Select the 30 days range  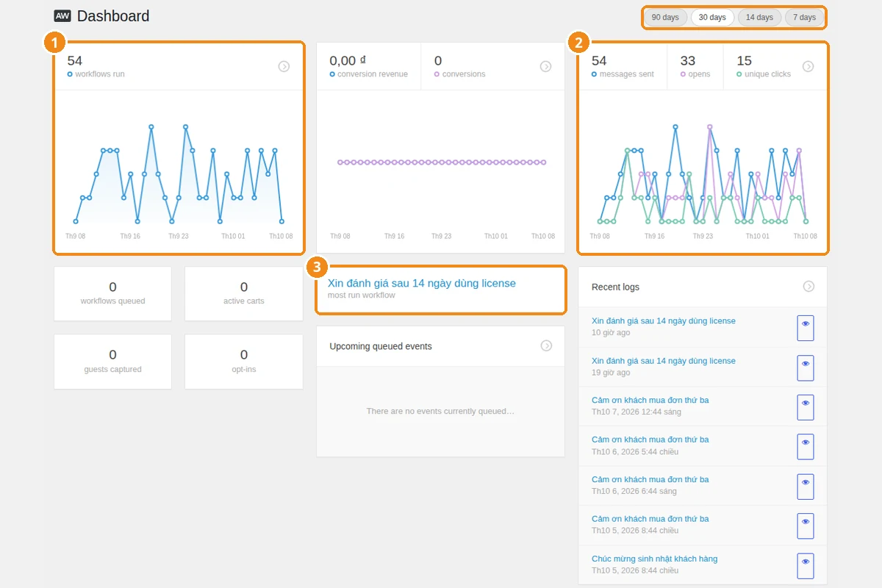pos(712,17)
